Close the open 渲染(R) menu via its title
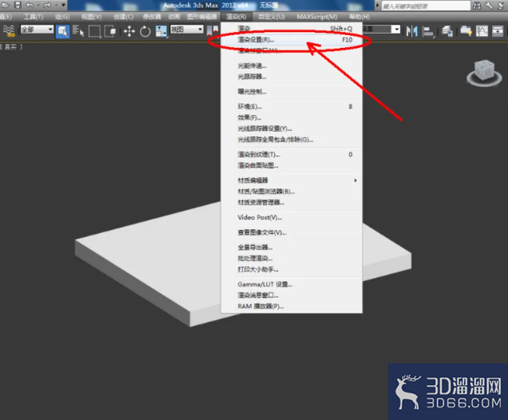Image resolution: width=508 pixels, height=420 pixels. pos(236,17)
